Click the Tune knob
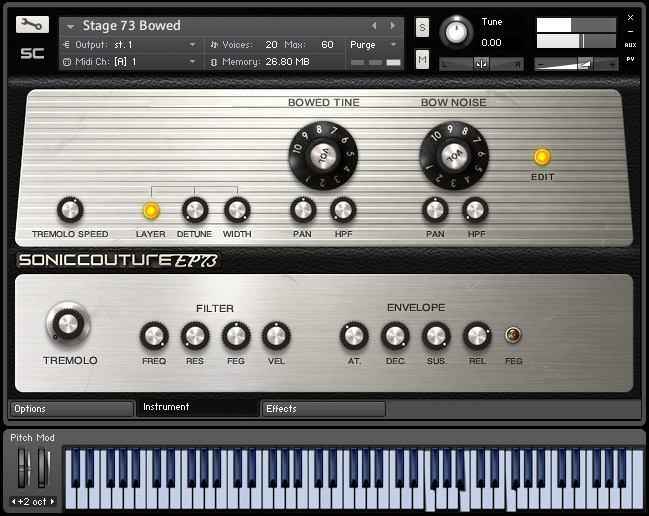This screenshot has height=516, width=649. click(x=456, y=32)
